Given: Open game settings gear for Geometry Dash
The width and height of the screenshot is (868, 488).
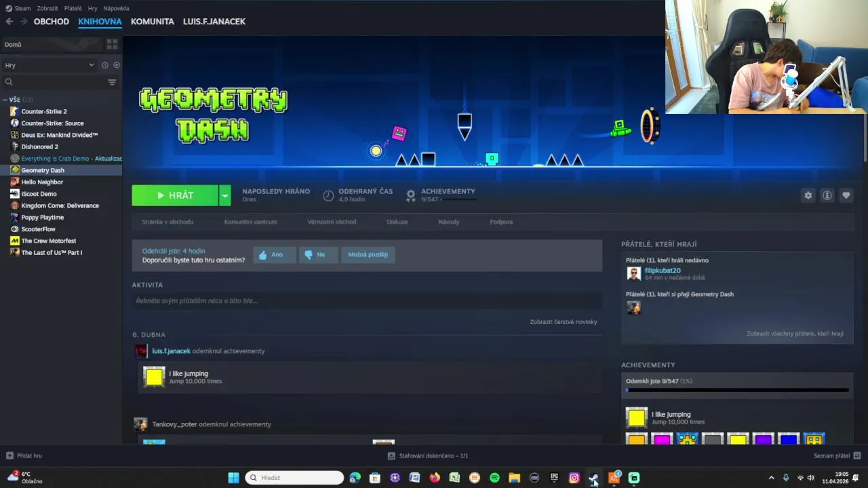Looking at the screenshot, I should tap(808, 195).
